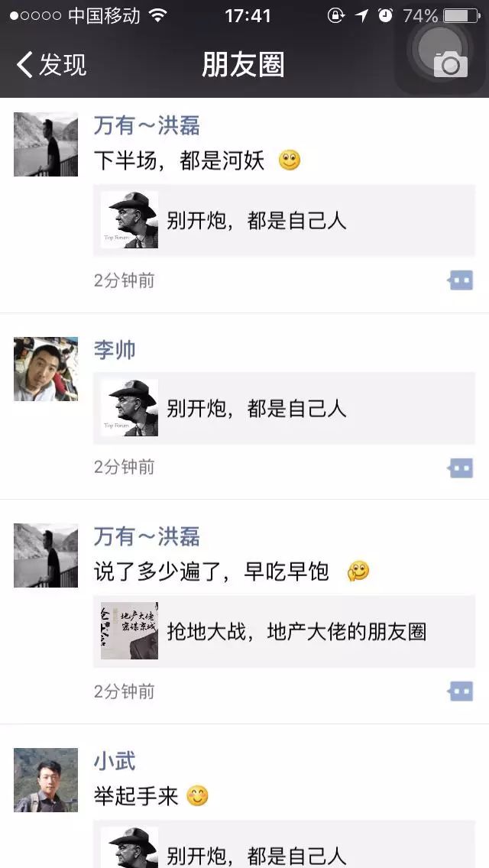Open article 抢地大战，地产大佬的朋友圈
Viewport: 489px width, 868px height.
click(284, 631)
